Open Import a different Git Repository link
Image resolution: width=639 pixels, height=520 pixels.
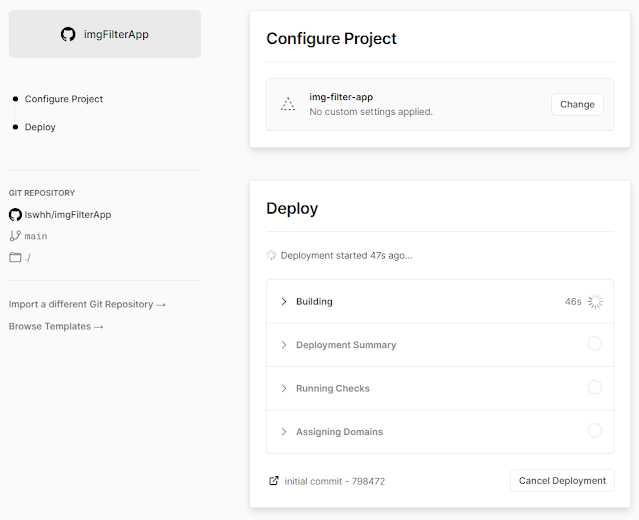pyautogui.click(x=87, y=304)
